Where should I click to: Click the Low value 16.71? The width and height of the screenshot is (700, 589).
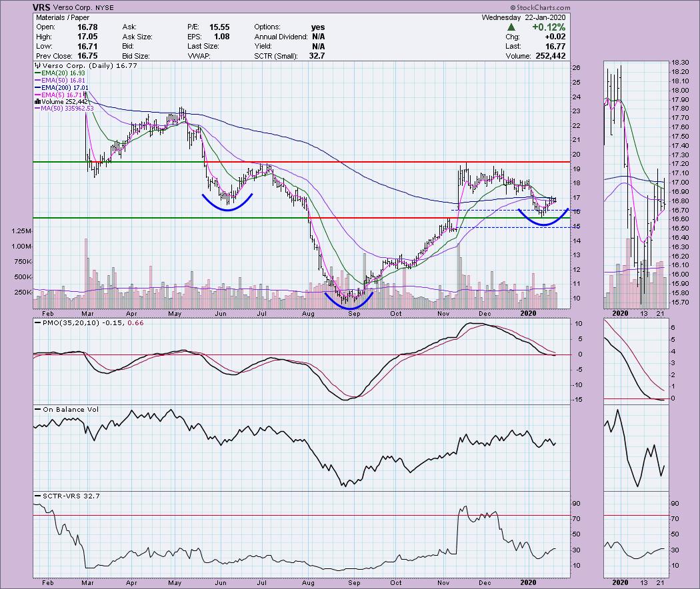tap(87, 47)
